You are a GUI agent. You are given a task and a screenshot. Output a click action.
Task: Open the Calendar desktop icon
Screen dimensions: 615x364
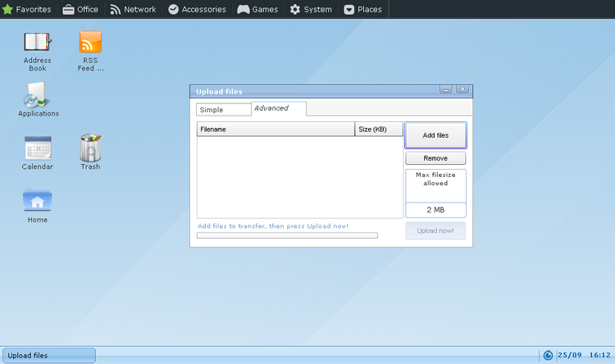[38, 148]
